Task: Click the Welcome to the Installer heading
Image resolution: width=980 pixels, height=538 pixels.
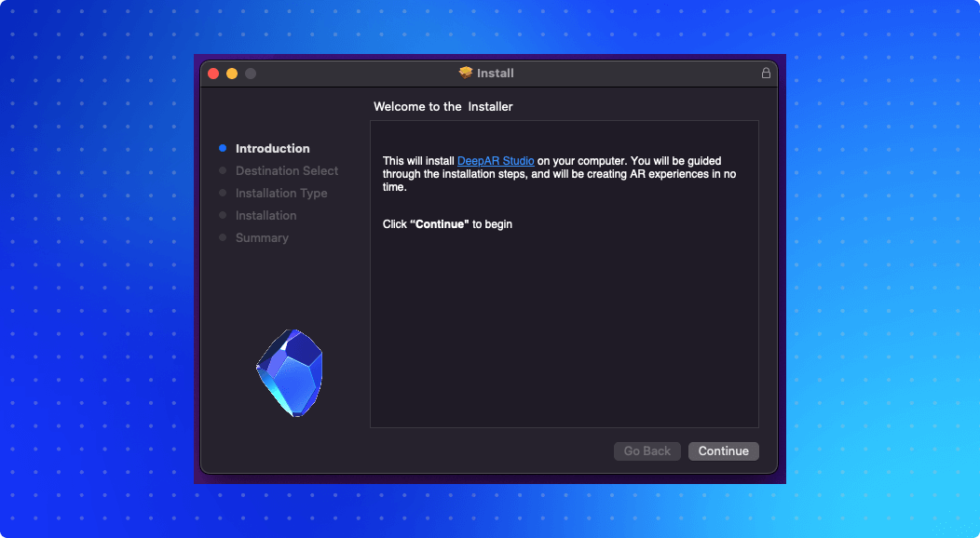Action: 442,106
